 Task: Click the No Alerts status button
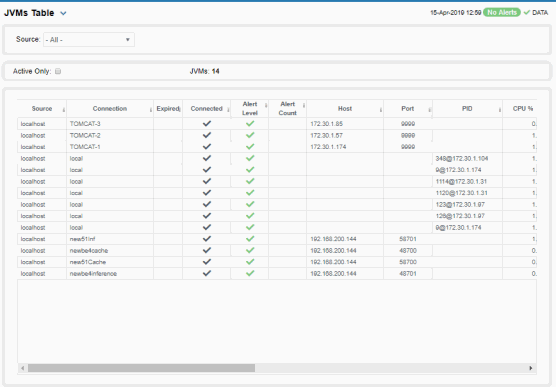tap(502, 12)
